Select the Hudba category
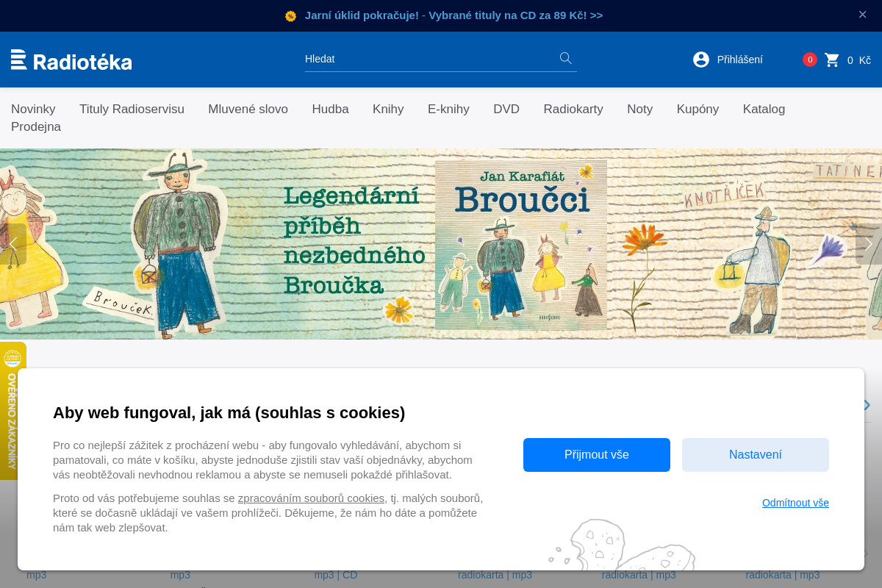The image size is (882, 588). pyautogui.click(x=330, y=110)
